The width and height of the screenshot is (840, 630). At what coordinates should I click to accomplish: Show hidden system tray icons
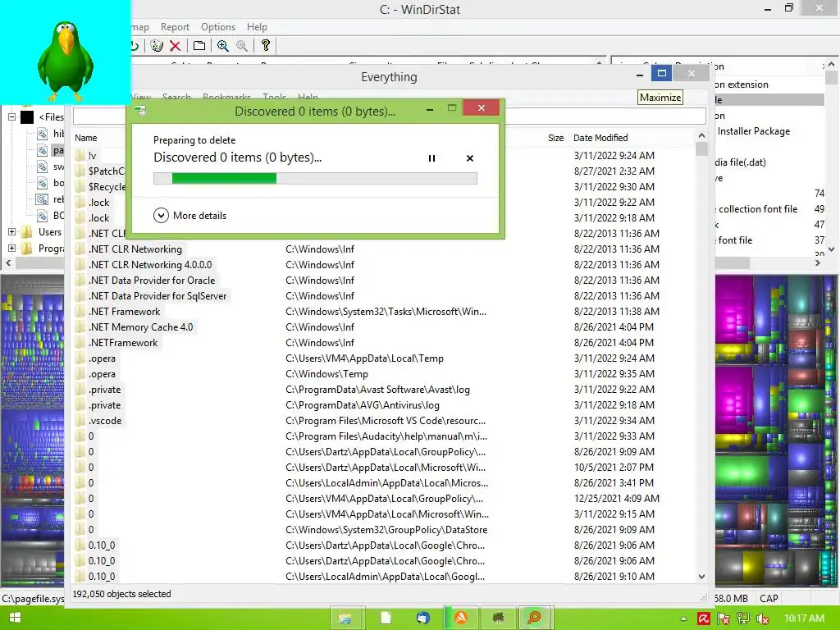click(683, 619)
